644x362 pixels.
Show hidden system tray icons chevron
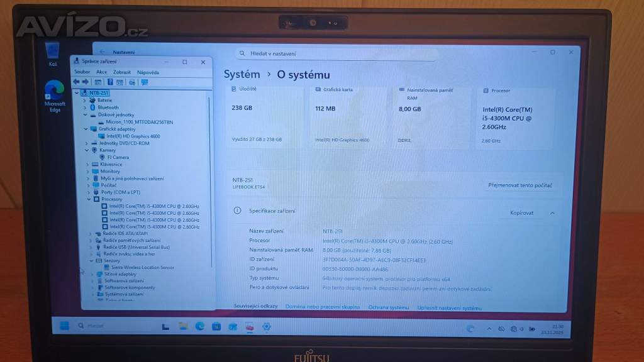(x=489, y=328)
